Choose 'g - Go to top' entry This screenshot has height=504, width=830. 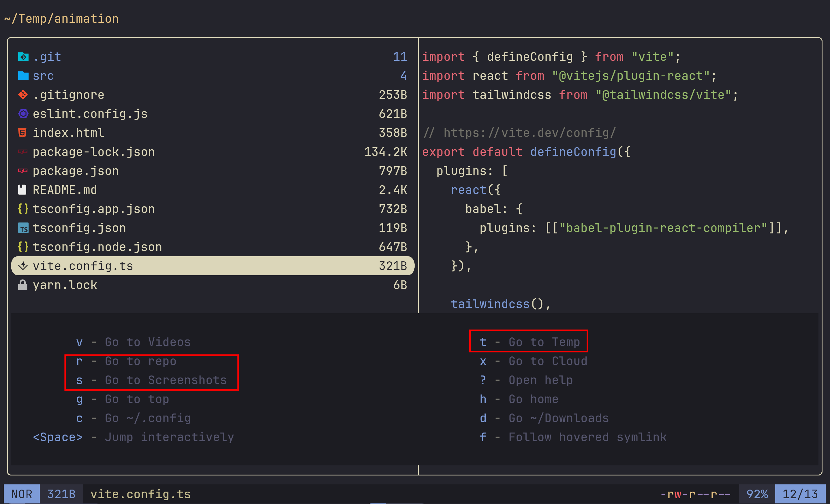(x=123, y=399)
